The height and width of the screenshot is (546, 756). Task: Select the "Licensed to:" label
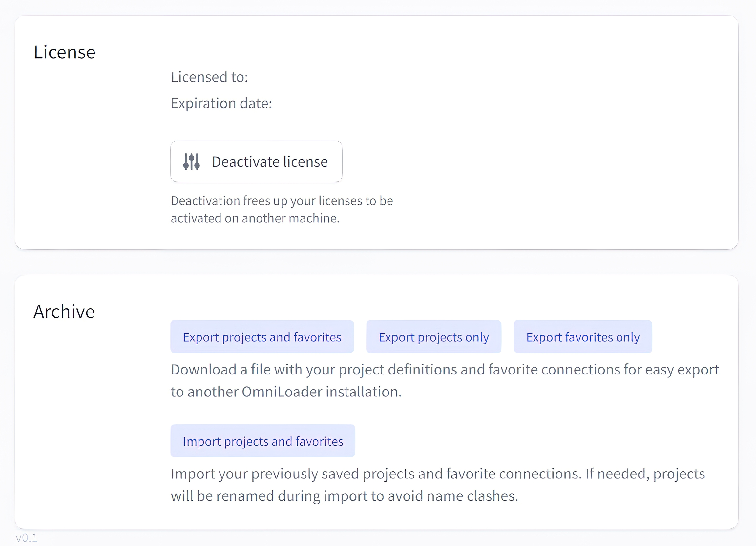tap(209, 77)
